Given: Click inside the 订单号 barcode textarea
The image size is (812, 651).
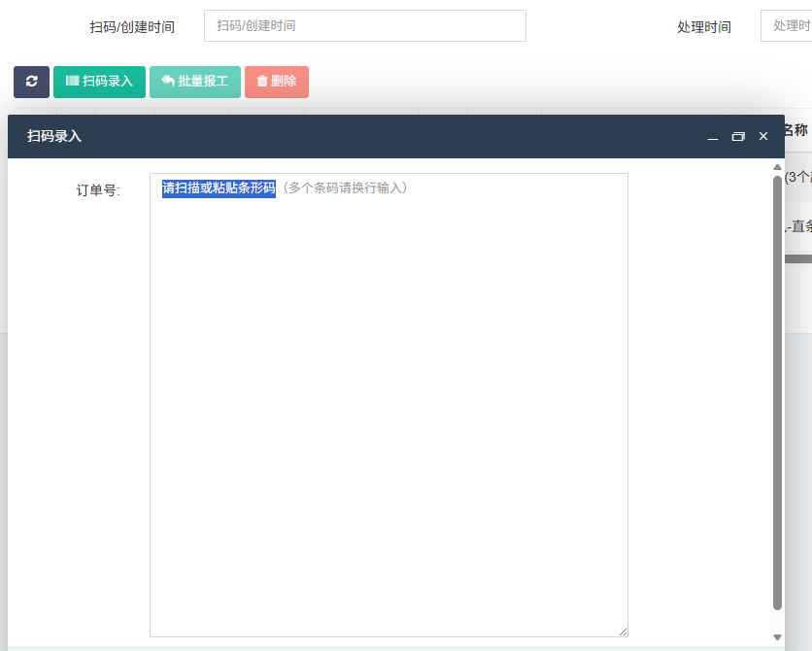Looking at the screenshot, I should point(389,405).
